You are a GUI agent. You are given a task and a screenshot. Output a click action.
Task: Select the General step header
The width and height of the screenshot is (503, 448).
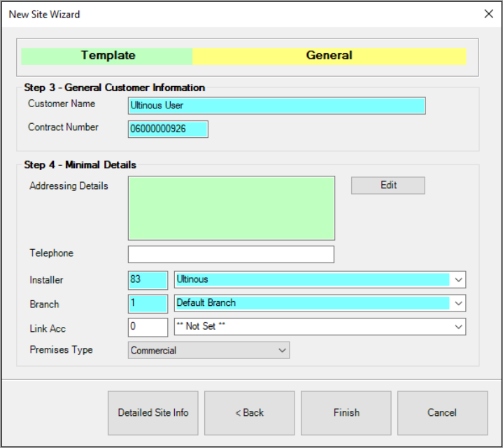(x=329, y=56)
